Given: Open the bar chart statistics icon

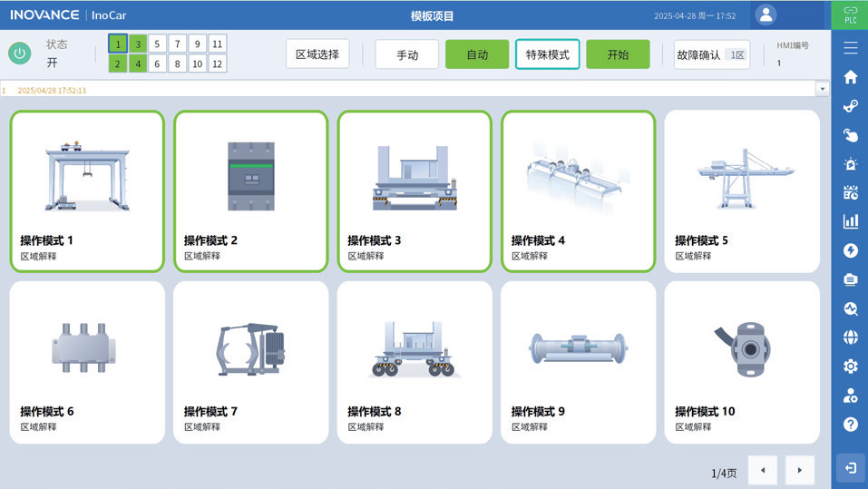Looking at the screenshot, I should pyautogui.click(x=850, y=221).
